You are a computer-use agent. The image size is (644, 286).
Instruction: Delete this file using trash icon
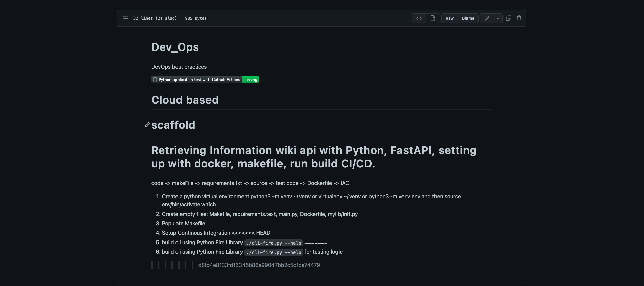519,18
